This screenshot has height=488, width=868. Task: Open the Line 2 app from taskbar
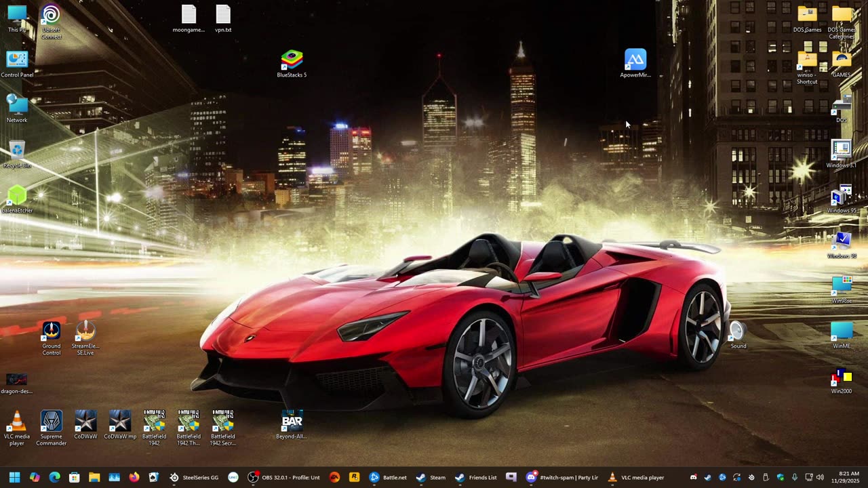click(233, 477)
